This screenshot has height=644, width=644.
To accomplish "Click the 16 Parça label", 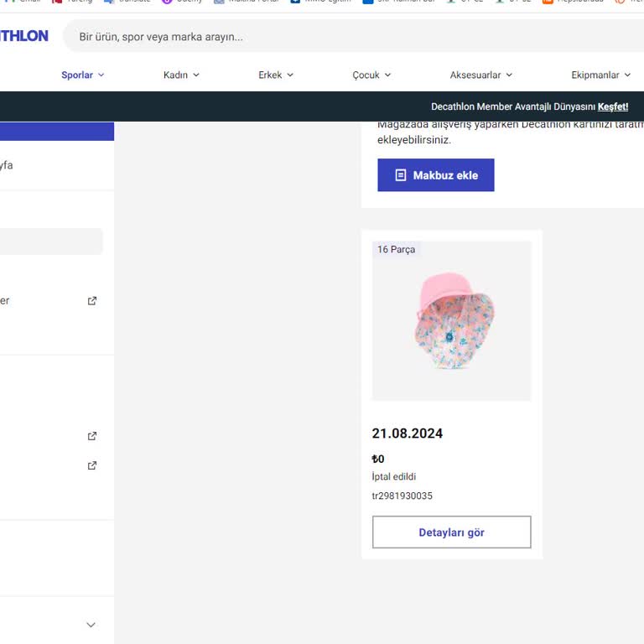I will (396, 249).
